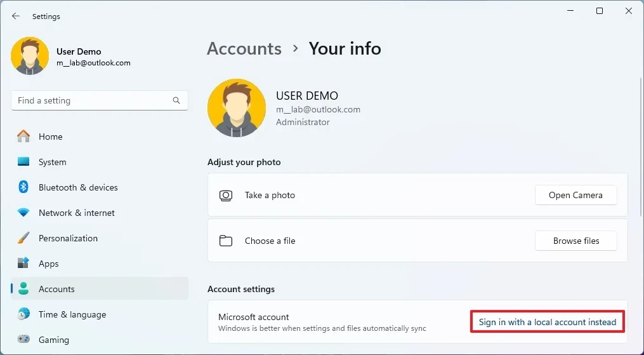Open Bluetooth & devices icon
Image resolution: width=644 pixels, height=355 pixels.
pos(23,187)
